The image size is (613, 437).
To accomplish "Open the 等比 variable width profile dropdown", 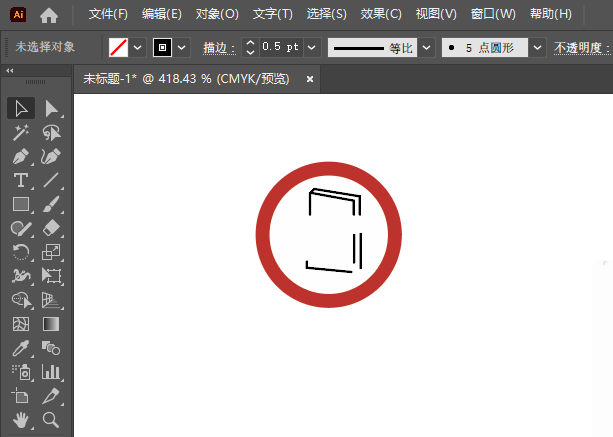I will (427, 48).
